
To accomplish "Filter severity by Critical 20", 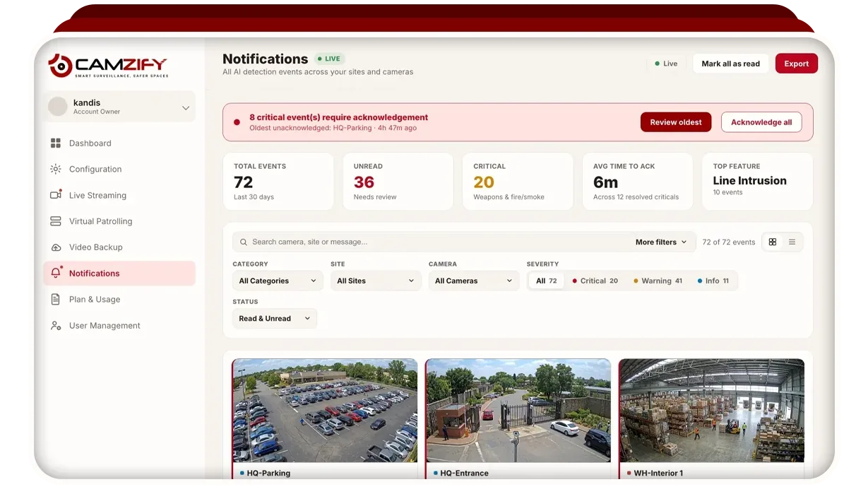I will [x=595, y=281].
